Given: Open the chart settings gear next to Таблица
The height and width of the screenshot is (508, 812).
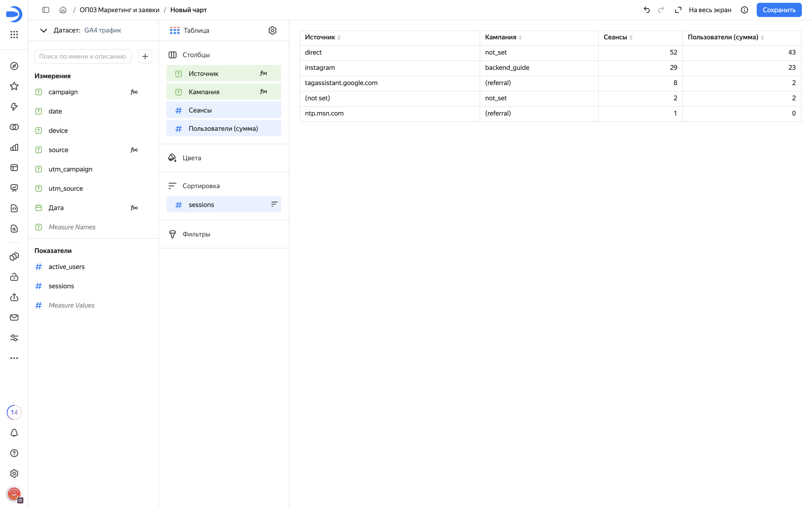Looking at the screenshot, I should [x=273, y=30].
